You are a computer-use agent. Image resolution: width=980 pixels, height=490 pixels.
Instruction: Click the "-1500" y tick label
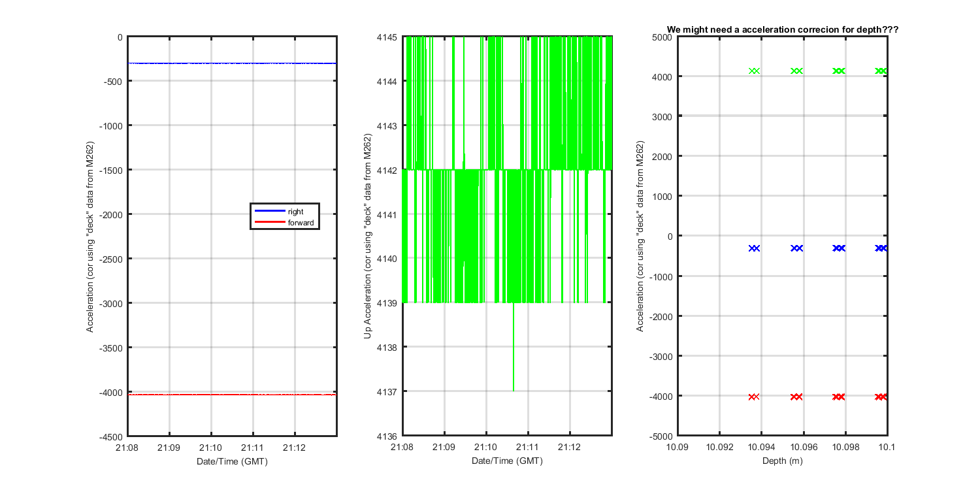coord(111,170)
